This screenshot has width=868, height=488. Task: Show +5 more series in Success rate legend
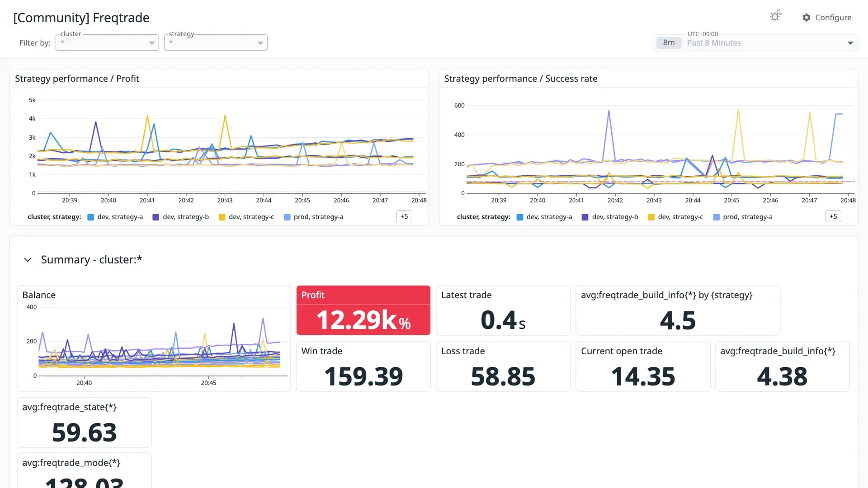tap(833, 216)
